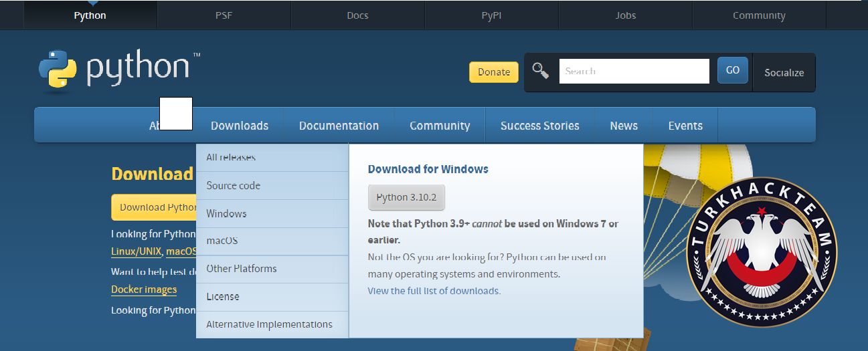Select Other Platforms in submenu

272,269
